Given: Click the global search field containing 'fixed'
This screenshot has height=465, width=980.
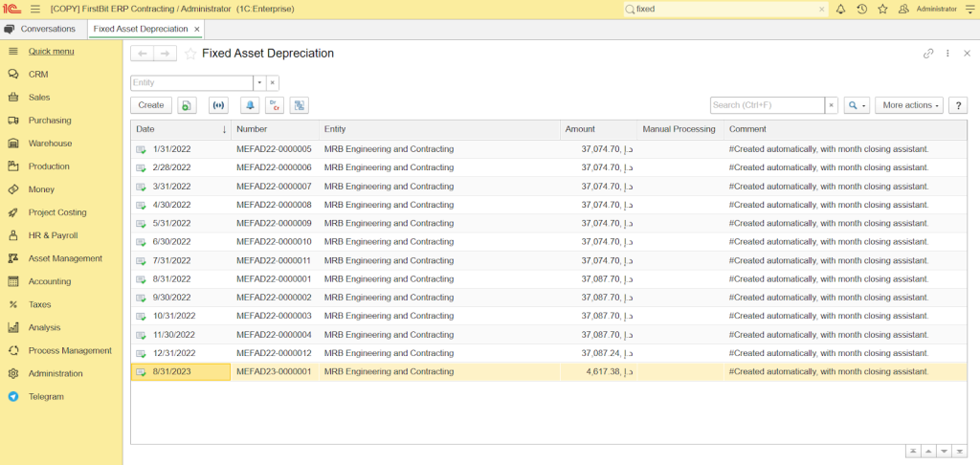Looking at the screenshot, I should click(725, 9).
